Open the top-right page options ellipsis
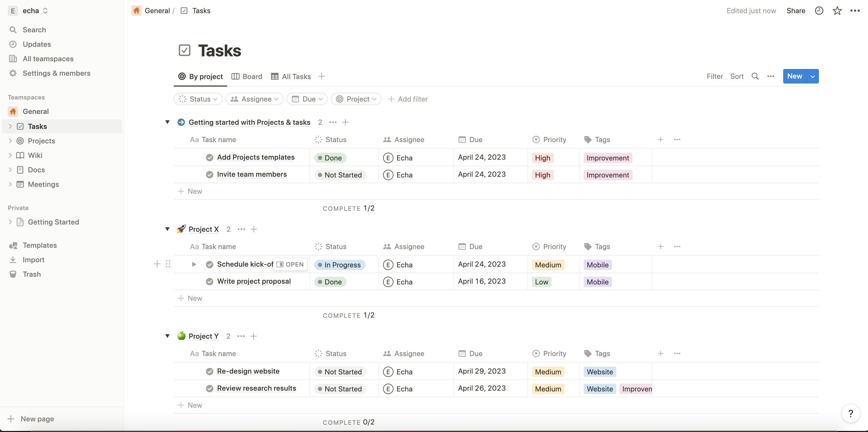 point(855,11)
